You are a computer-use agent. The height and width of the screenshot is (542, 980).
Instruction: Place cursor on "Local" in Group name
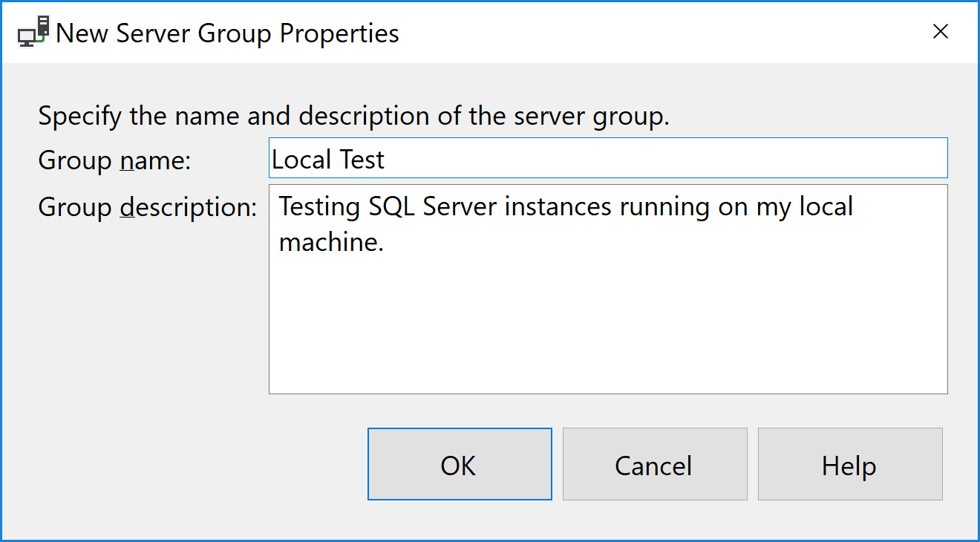tap(298, 160)
